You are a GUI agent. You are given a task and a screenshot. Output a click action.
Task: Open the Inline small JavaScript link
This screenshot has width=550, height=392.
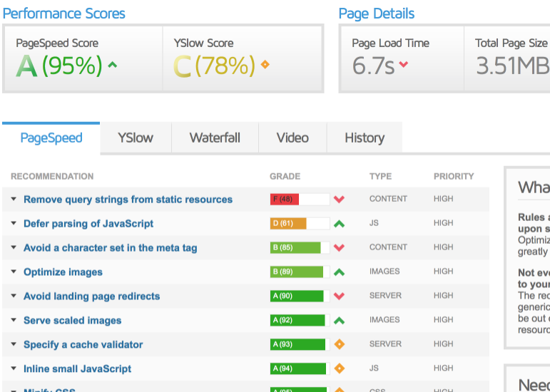pos(78,368)
